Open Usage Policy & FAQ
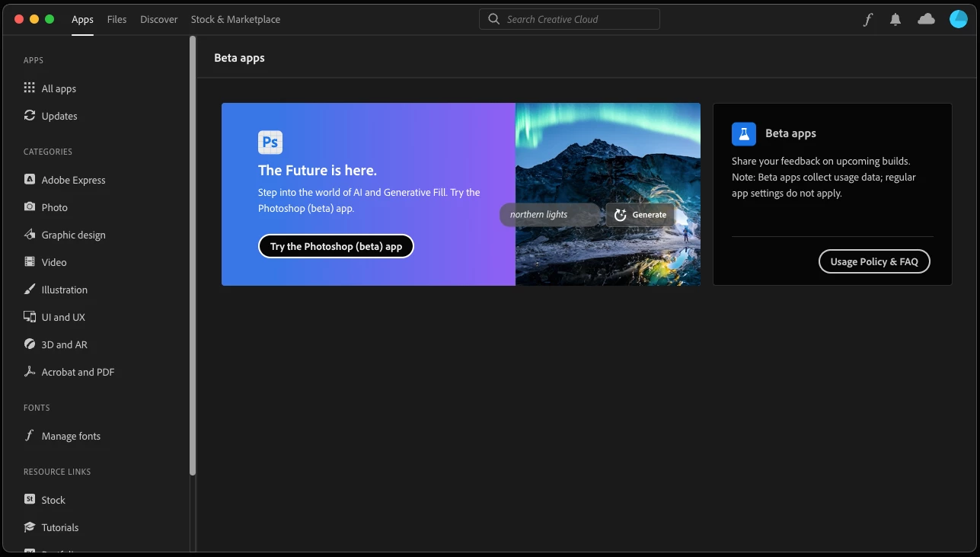Viewport: 980px width, 557px height. coord(874,261)
